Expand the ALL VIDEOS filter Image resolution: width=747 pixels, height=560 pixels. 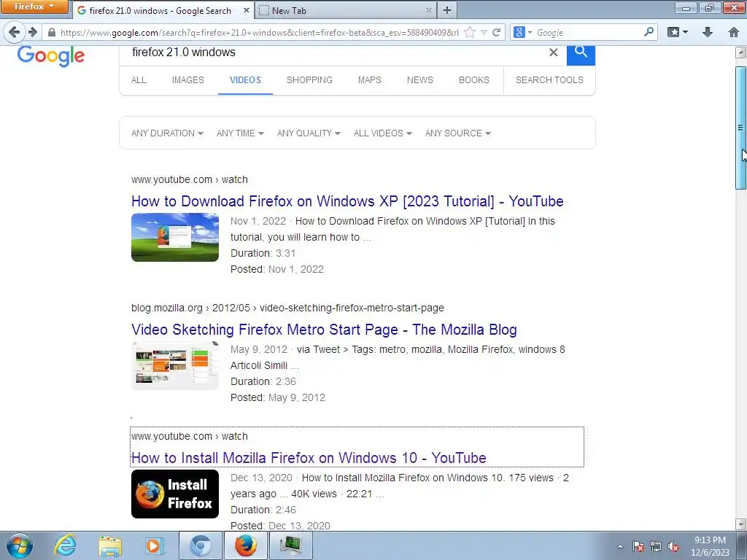tap(382, 133)
